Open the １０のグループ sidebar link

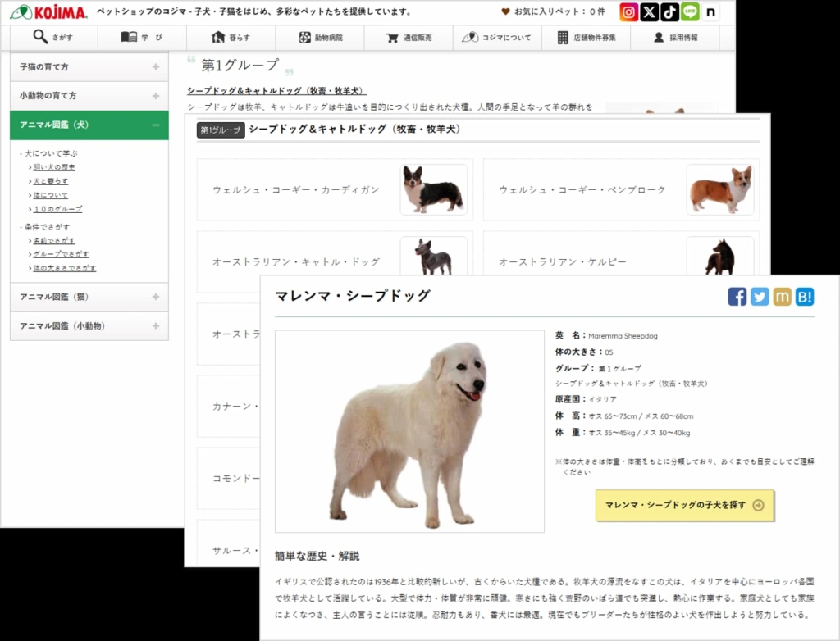point(57,209)
